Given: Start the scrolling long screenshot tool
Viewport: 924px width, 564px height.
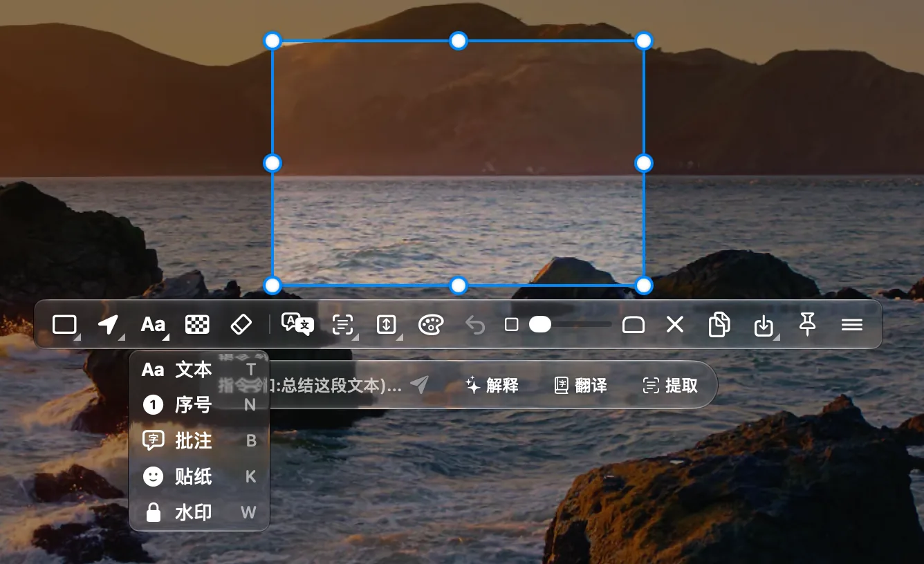Looking at the screenshot, I should click(x=386, y=324).
